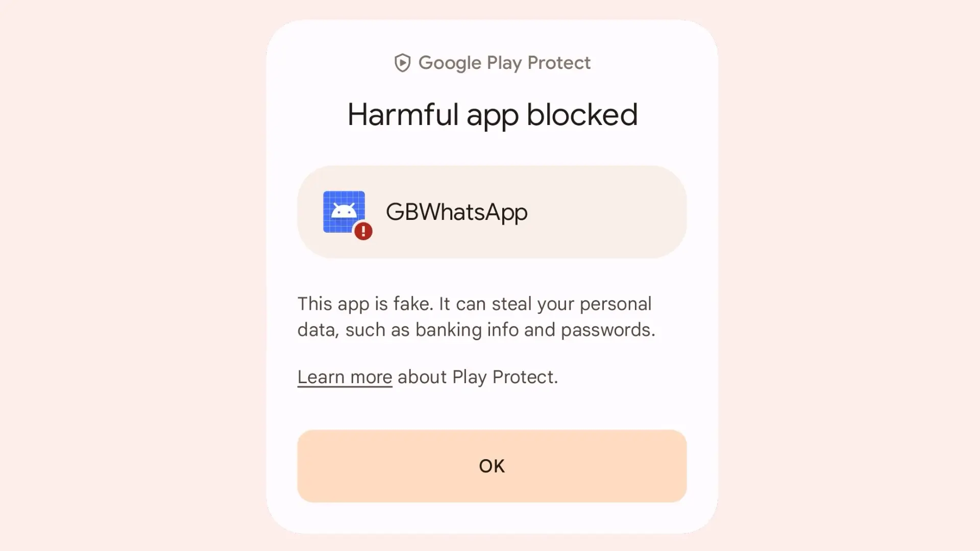Tap the word 'Harmful' in the title

pos(403,114)
